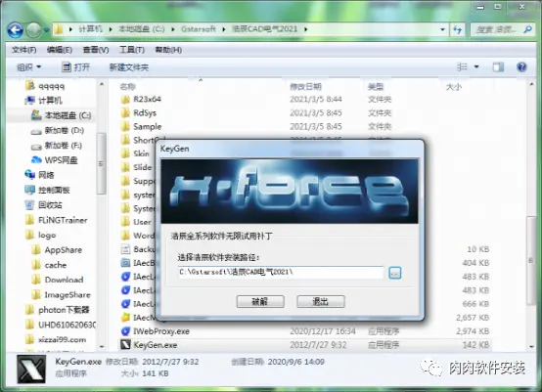
Task: Click the WPS网盘 cloud icon
Action: 36,160
